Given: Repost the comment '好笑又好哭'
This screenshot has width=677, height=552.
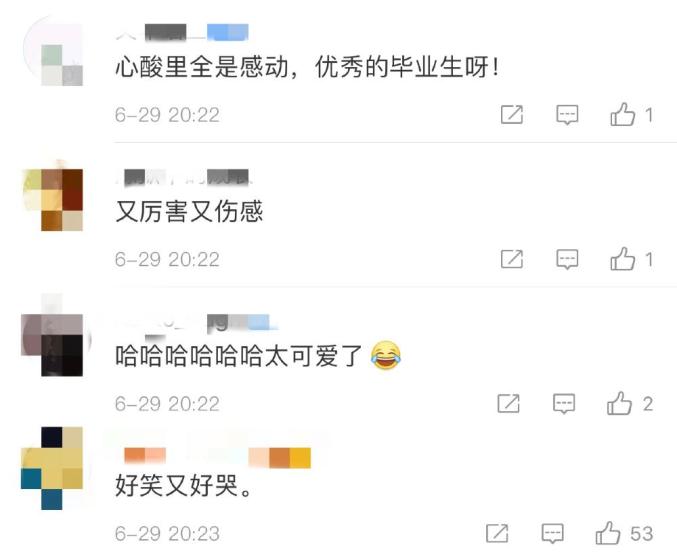Looking at the screenshot, I should [x=497, y=533].
